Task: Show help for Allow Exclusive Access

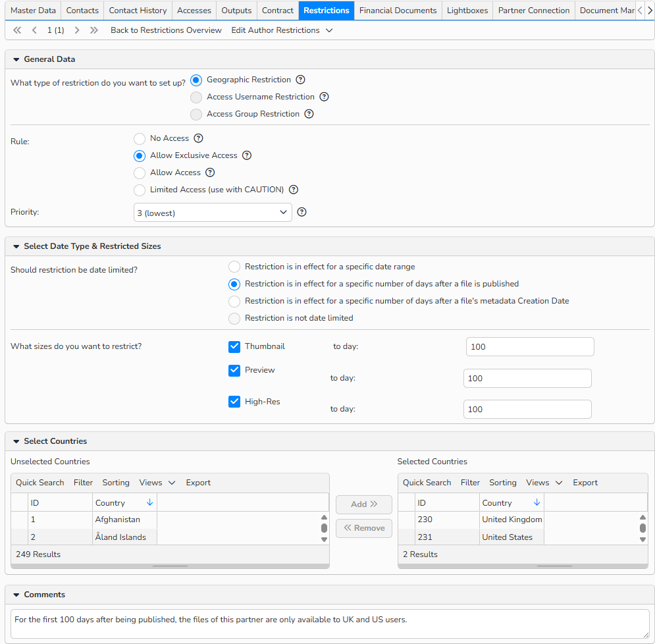Action: pos(248,155)
